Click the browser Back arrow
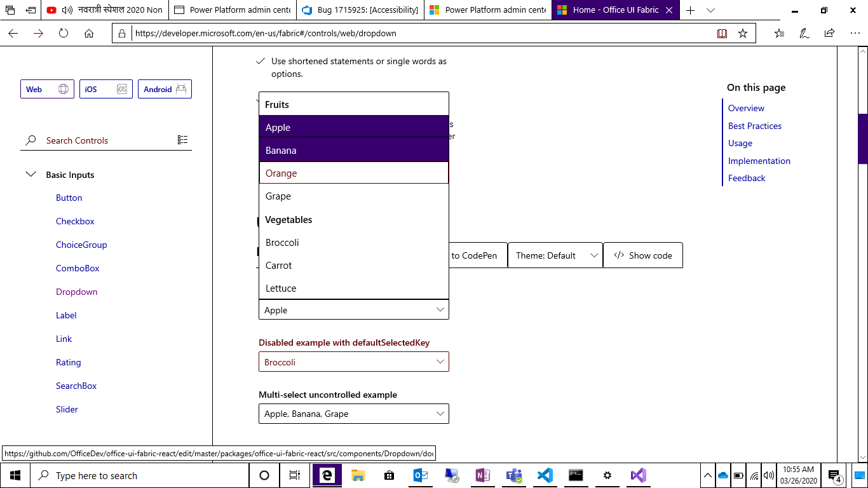This screenshot has width=868, height=488. [x=13, y=33]
